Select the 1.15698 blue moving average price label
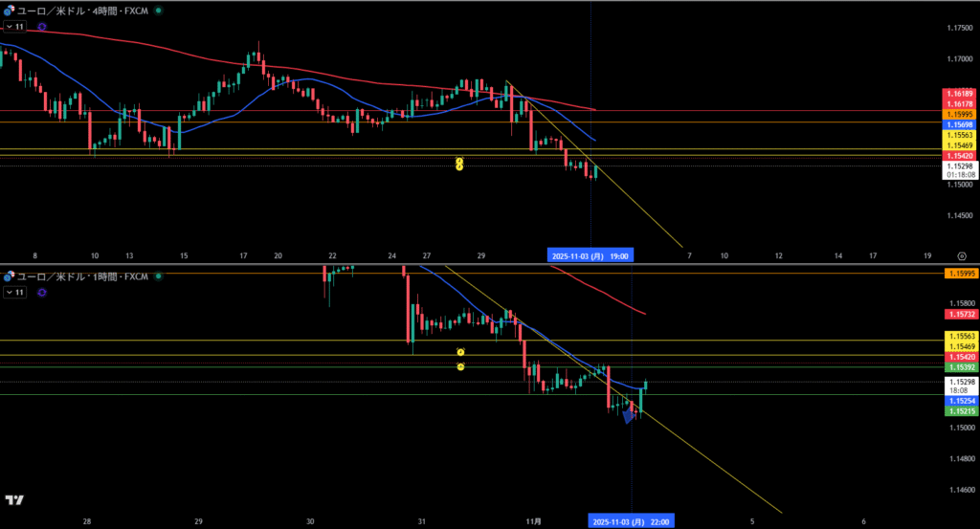Viewport: 980px width, 529px height. (x=959, y=125)
